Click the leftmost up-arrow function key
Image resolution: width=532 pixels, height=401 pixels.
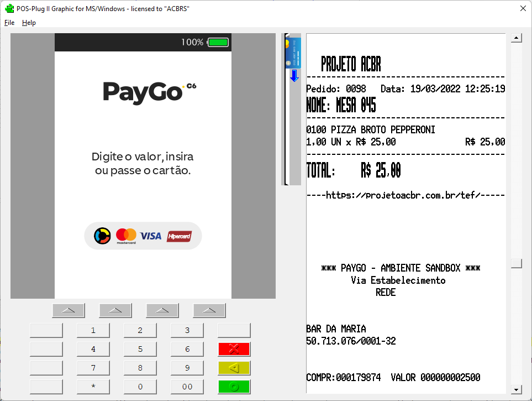tap(69, 310)
